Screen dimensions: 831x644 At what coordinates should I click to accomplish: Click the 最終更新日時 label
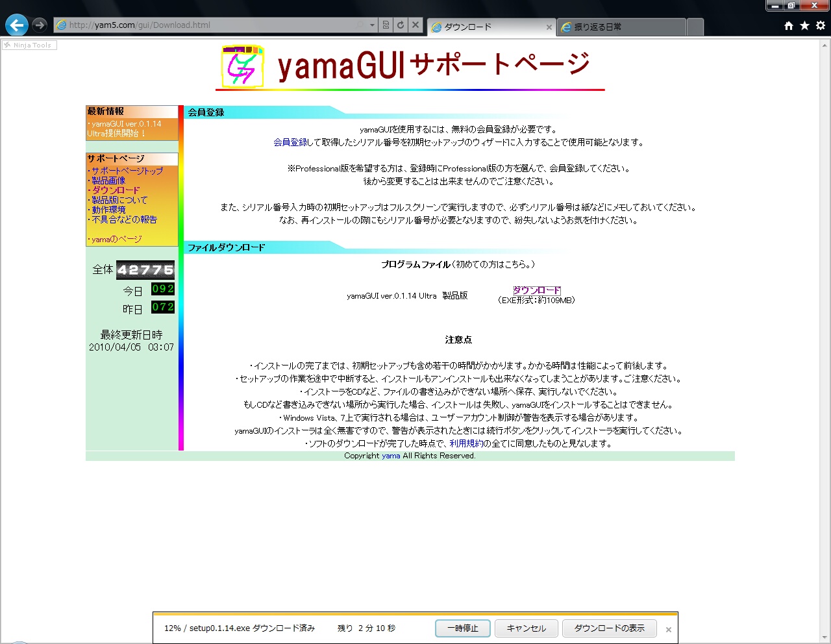pos(131,335)
